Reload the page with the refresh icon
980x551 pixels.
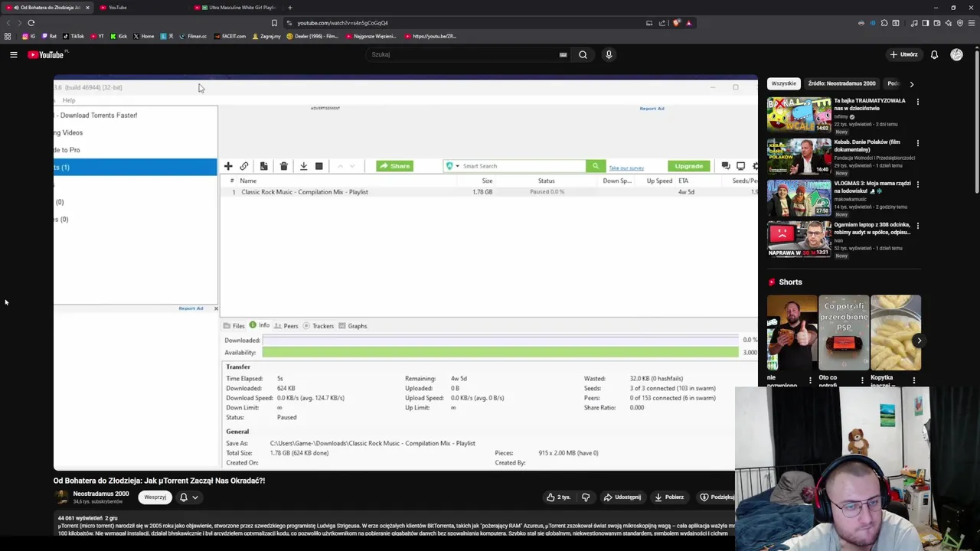click(x=31, y=23)
